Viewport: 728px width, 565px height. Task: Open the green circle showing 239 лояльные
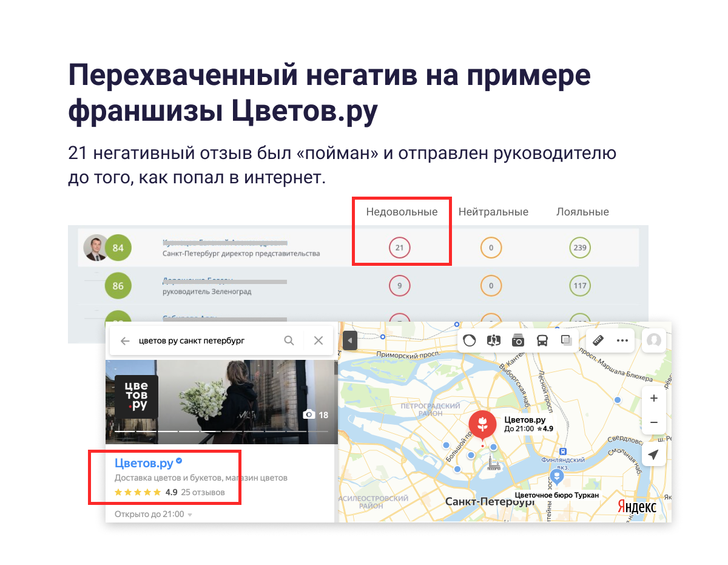pos(581,248)
